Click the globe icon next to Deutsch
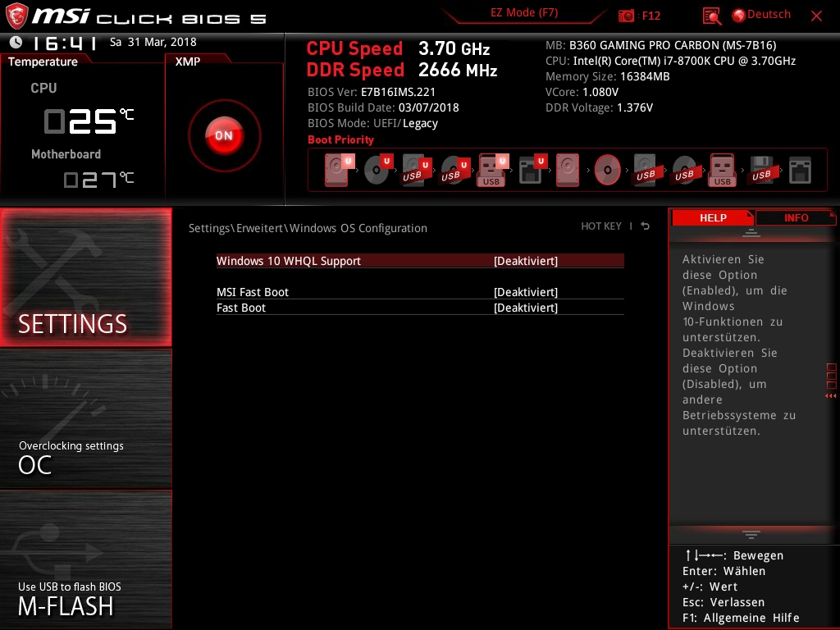This screenshot has height=630, width=840. (x=739, y=16)
